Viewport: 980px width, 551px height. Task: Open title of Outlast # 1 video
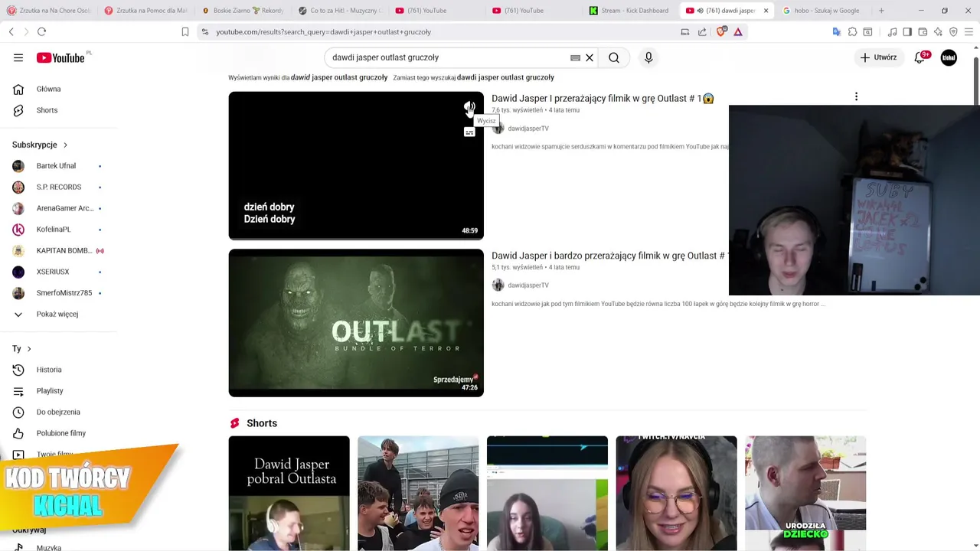603,99
